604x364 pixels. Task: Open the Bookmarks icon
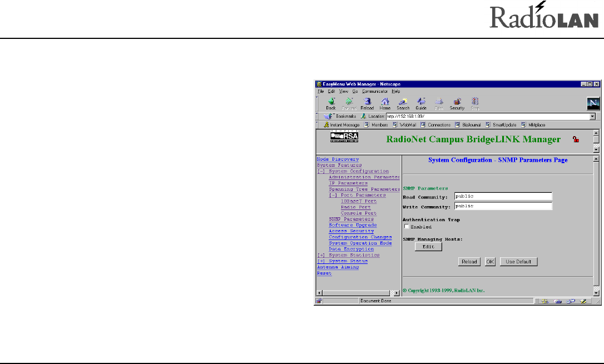[x=328, y=116]
